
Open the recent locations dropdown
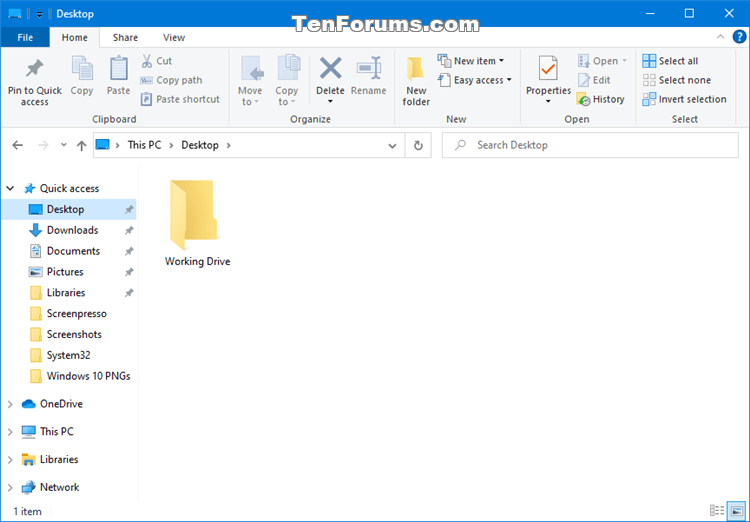64,145
